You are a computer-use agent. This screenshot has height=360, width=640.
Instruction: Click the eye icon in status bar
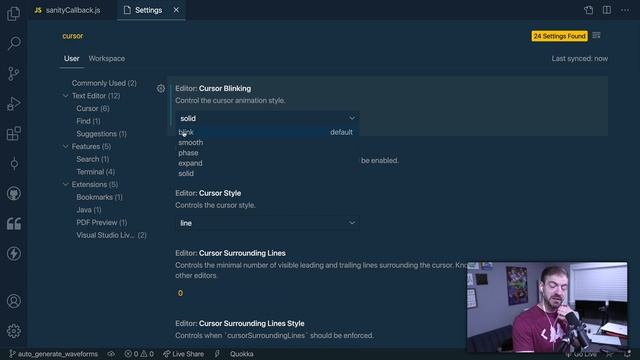pyautogui.click(x=111, y=354)
